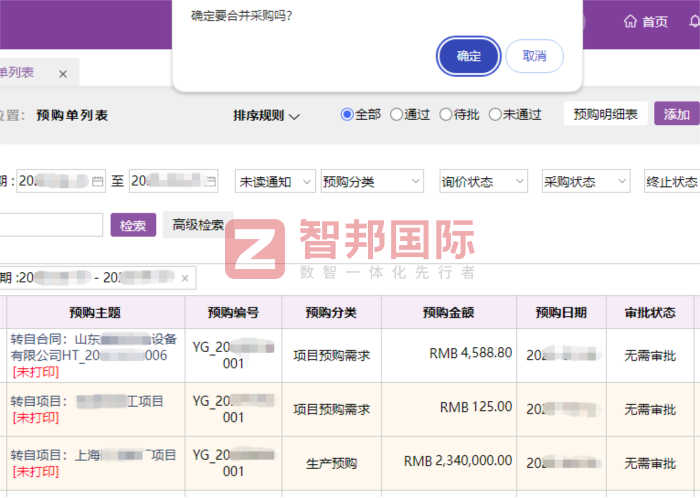The width and height of the screenshot is (700, 498).
Task: Select the 全部 radio button
Action: 347,115
